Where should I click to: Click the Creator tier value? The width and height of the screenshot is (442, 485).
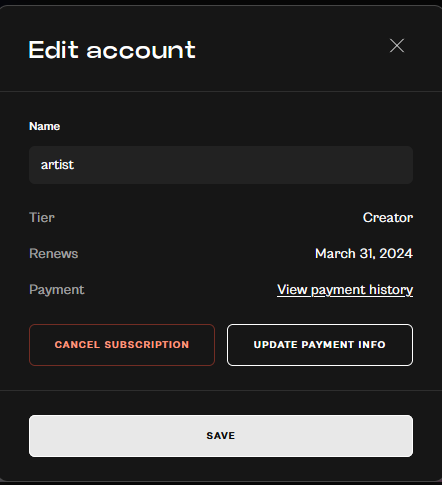click(388, 218)
